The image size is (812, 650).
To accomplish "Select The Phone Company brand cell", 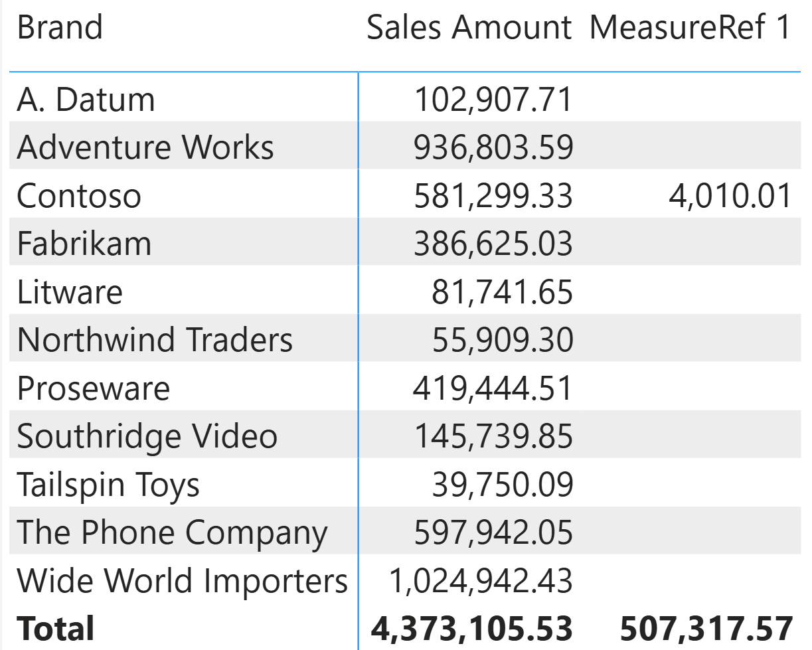I will 172,532.
